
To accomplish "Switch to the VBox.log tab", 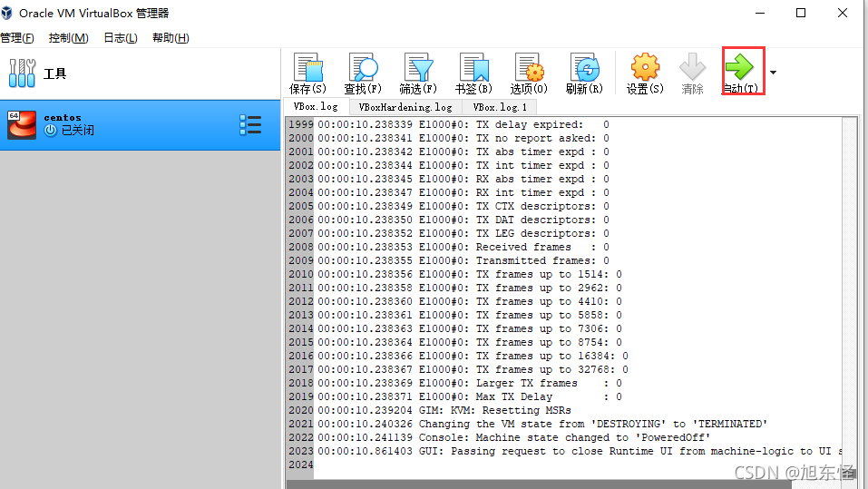I will click(x=316, y=106).
